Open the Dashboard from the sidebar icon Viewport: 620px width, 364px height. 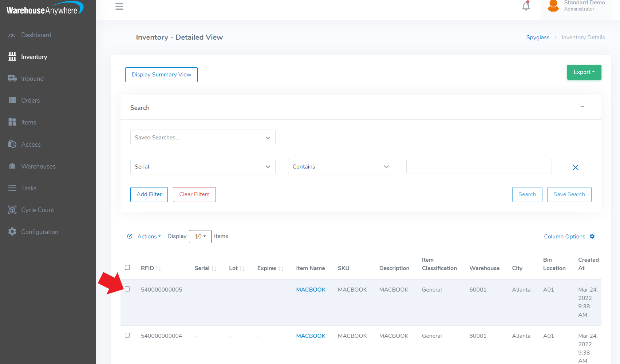tap(12, 35)
